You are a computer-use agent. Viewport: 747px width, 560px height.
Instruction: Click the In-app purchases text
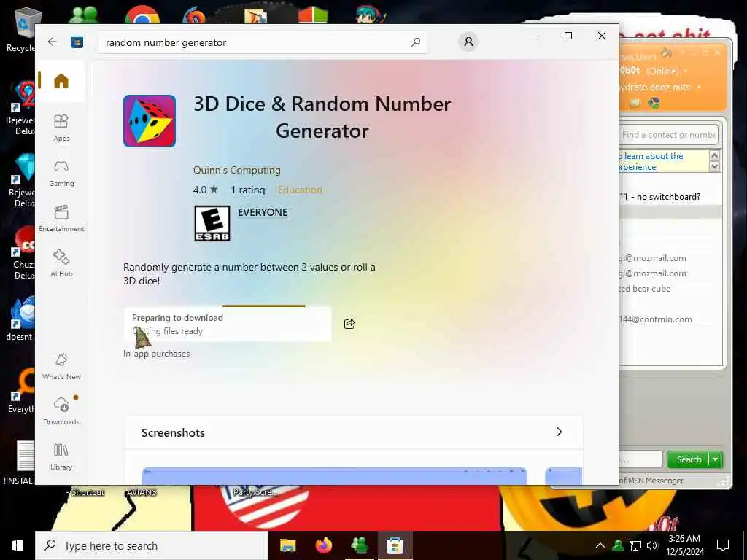pyautogui.click(x=156, y=354)
